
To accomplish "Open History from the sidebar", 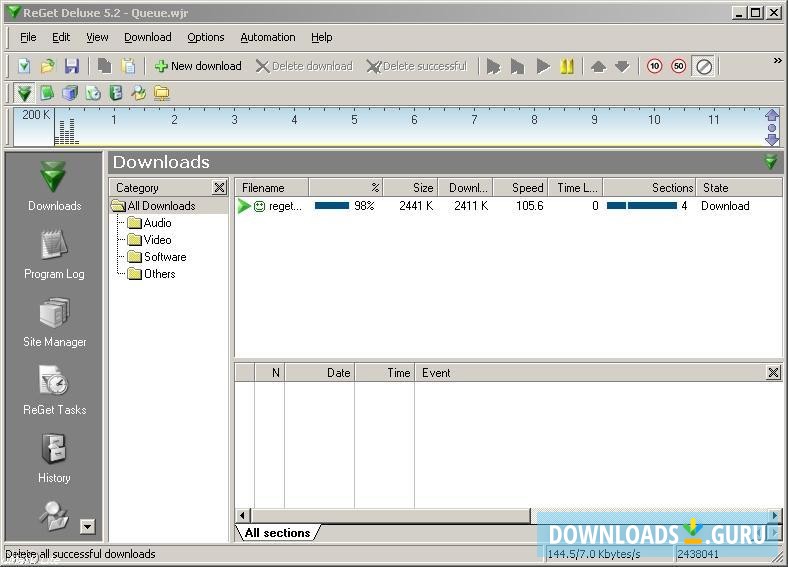I will point(54,458).
